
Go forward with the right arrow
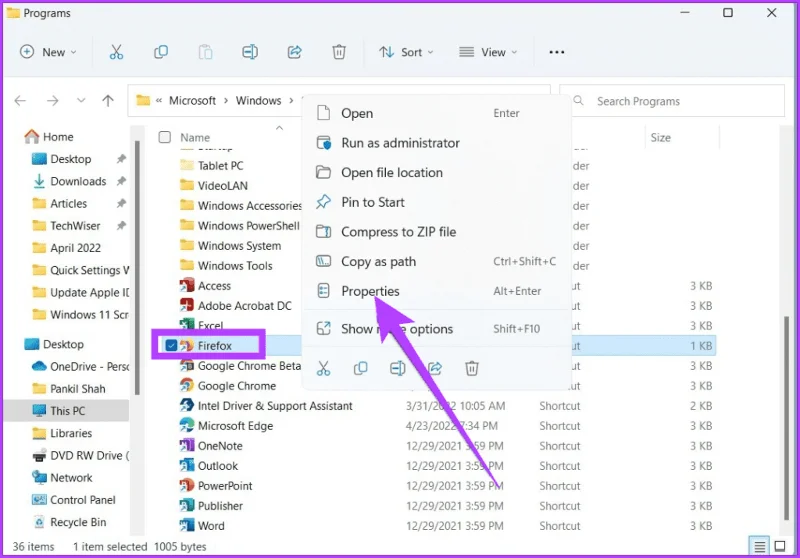(53, 100)
